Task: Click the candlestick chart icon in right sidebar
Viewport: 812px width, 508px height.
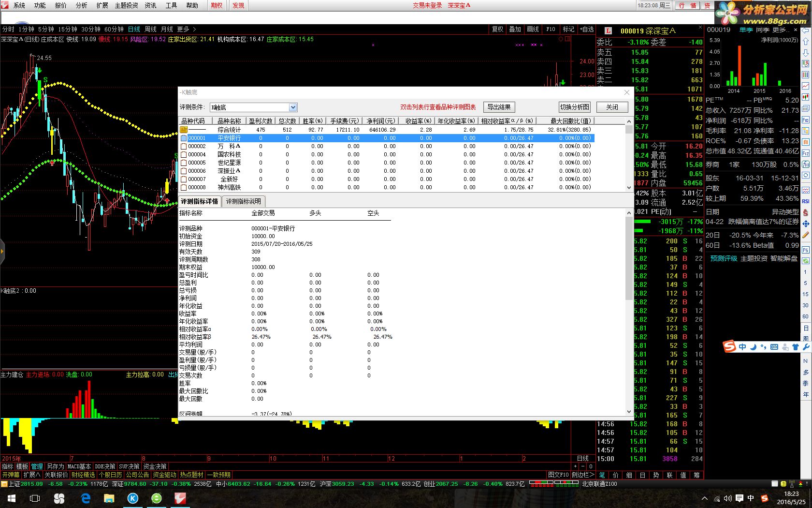Action: click(x=806, y=97)
